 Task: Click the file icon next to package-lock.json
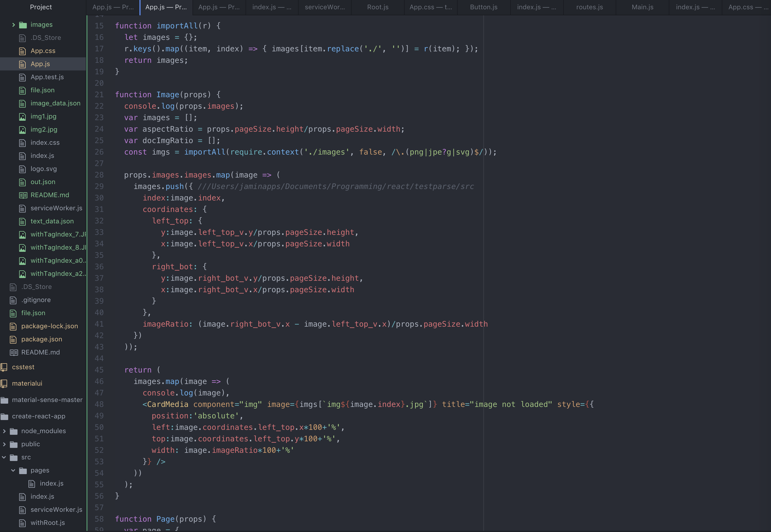pos(13,326)
